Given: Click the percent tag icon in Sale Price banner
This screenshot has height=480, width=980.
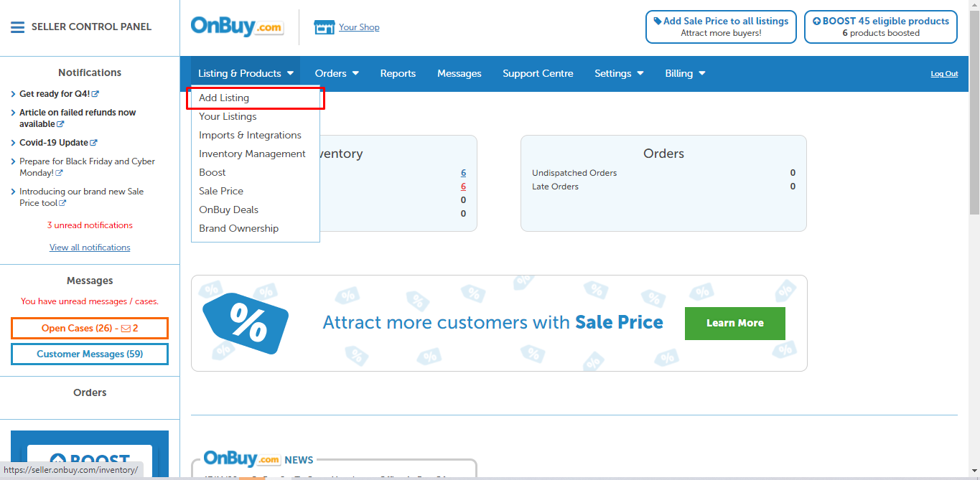Looking at the screenshot, I should [x=246, y=324].
